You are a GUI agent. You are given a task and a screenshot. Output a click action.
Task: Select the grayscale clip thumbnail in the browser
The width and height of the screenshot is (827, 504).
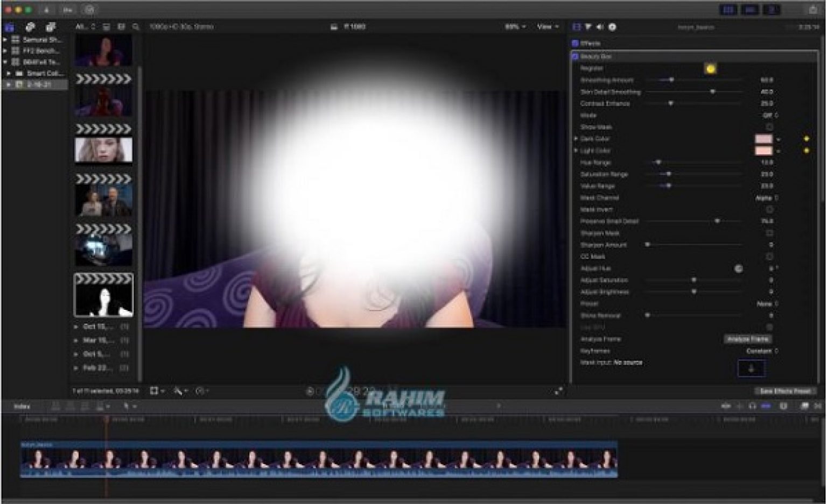point(103,295)
